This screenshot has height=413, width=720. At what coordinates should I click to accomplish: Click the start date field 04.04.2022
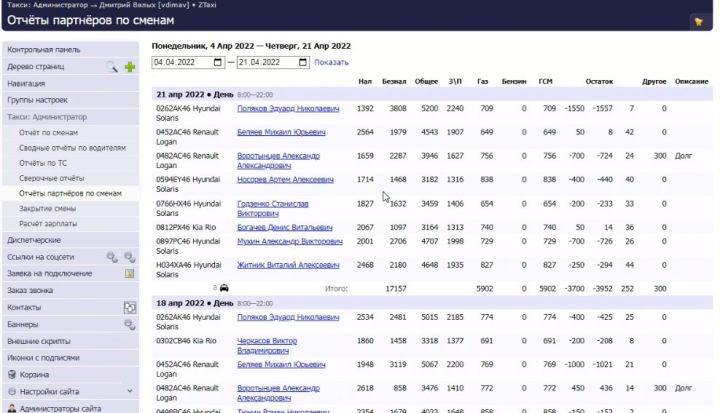pos(182,62)
